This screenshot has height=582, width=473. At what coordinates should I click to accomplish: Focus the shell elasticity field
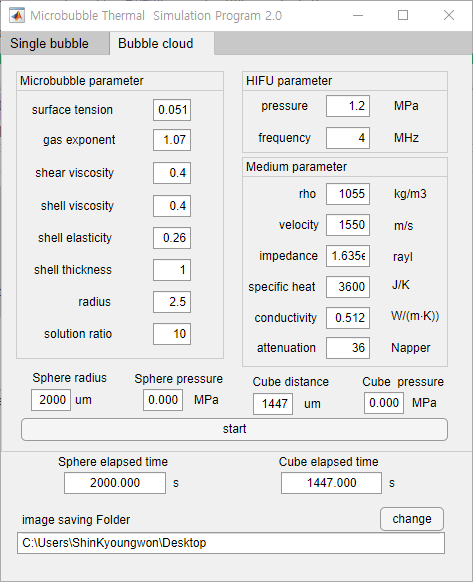pos(172,238)
